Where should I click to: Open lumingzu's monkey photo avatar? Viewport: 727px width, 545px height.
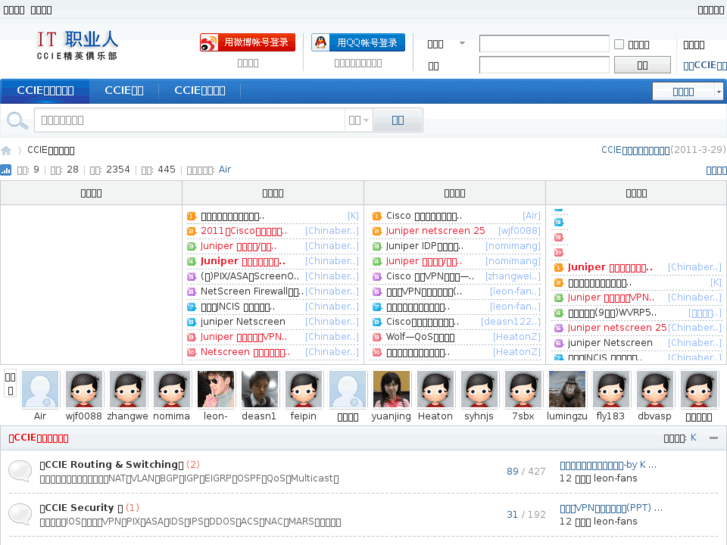567,389
